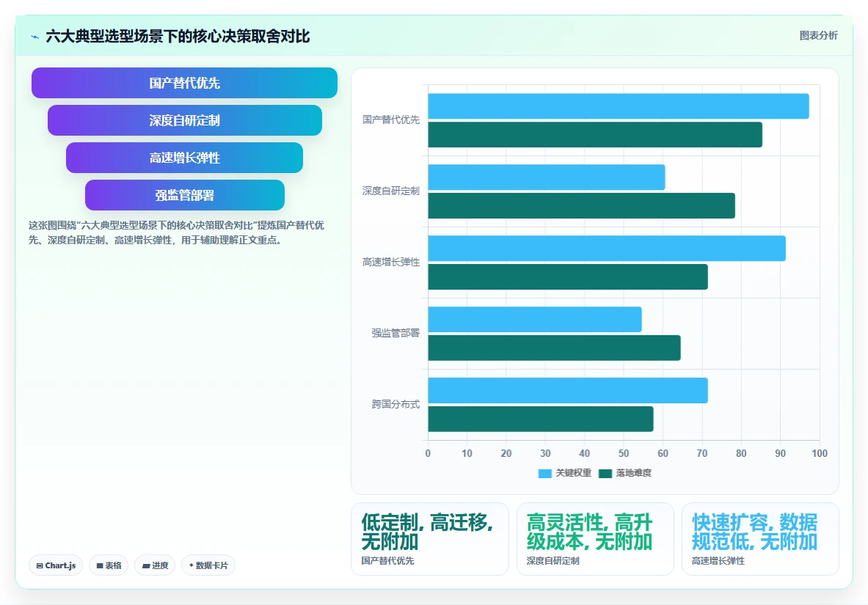
Task: Click the Chart.js tag chip
Action: [56, 565]
